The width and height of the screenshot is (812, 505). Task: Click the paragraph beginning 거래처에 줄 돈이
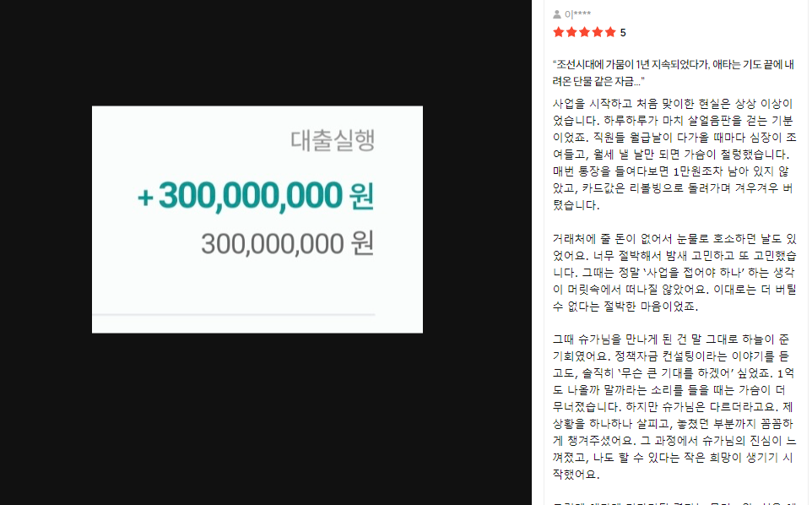pos(674,273)
